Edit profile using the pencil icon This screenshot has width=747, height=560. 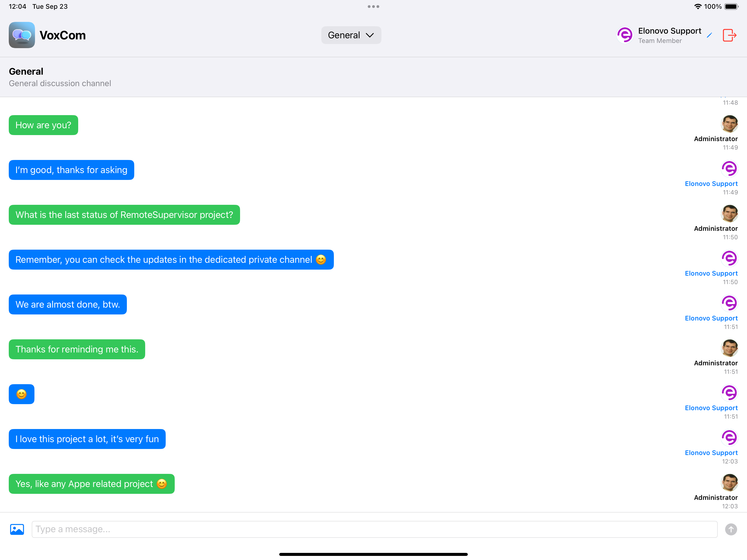(x=709, y=35)
